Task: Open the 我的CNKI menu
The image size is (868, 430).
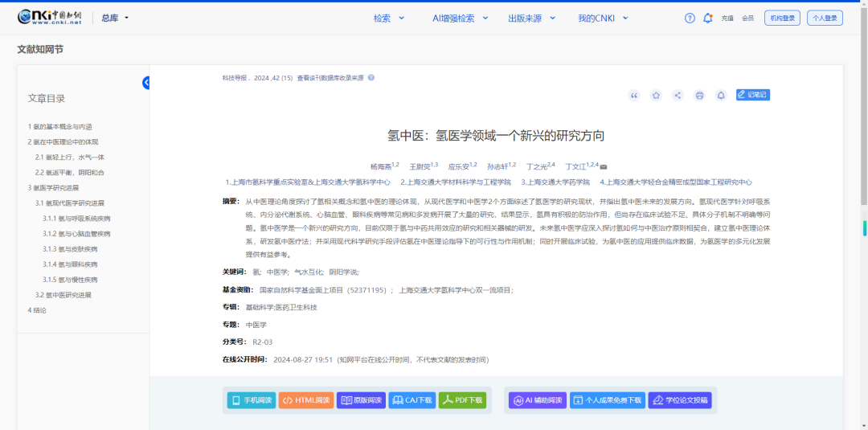Action: pyautogui.click(x=602, y=18)
